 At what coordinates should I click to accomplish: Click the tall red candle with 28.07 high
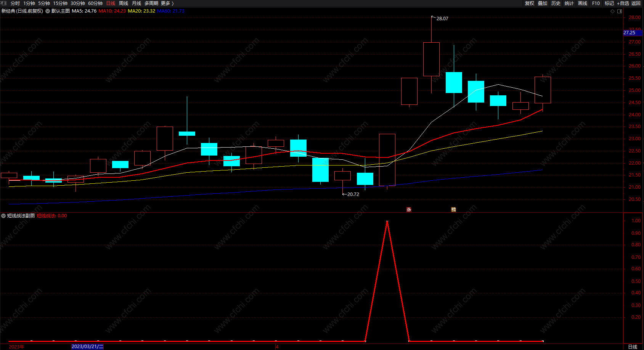431,59
